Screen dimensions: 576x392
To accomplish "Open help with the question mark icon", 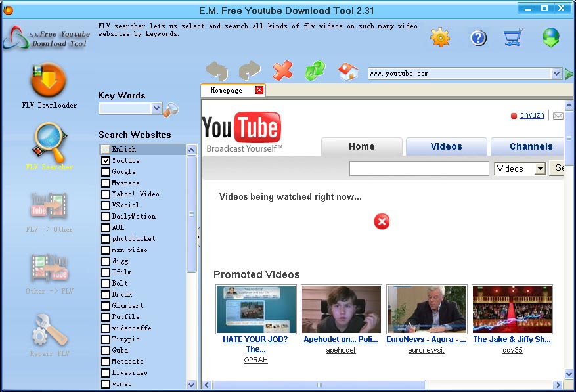I will (x=478, y=38).
